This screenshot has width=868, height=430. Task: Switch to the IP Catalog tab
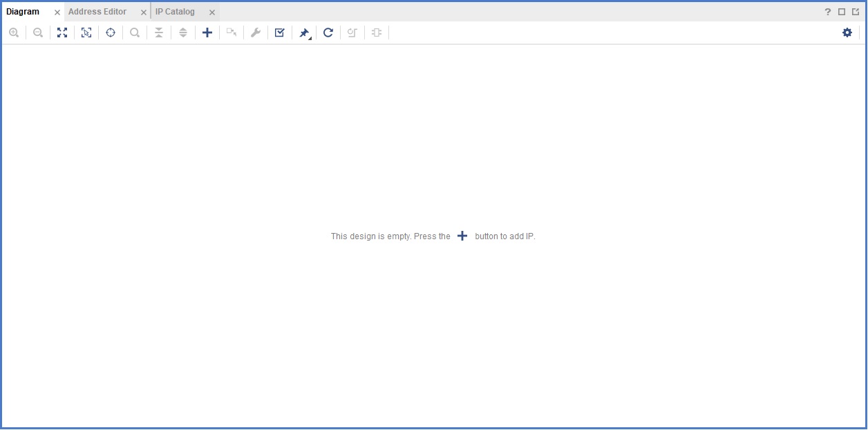pyautogui.click(x=175, y=12)
